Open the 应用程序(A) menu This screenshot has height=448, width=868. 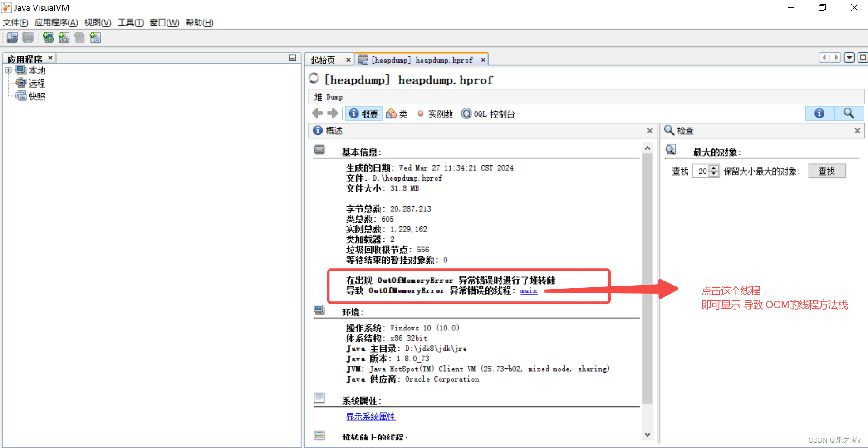[56, 23]
